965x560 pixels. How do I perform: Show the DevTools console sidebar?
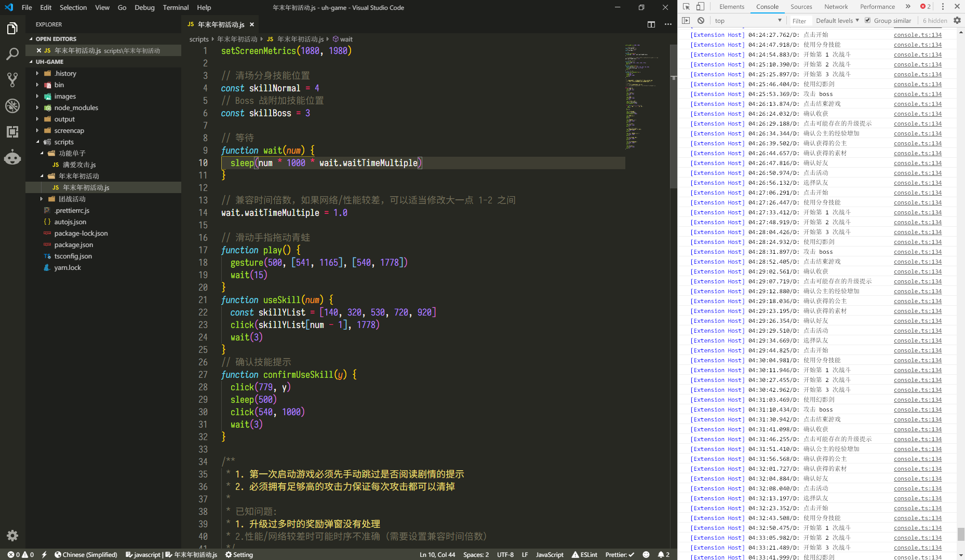pyautogui.click(x=686, y=21)
